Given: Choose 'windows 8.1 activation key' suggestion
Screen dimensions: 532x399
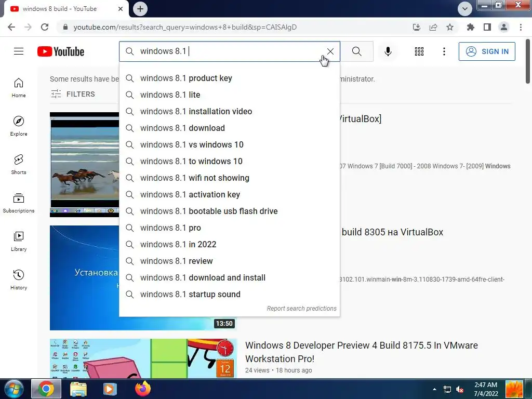Looking at the screenshot, I should [229, 194].
